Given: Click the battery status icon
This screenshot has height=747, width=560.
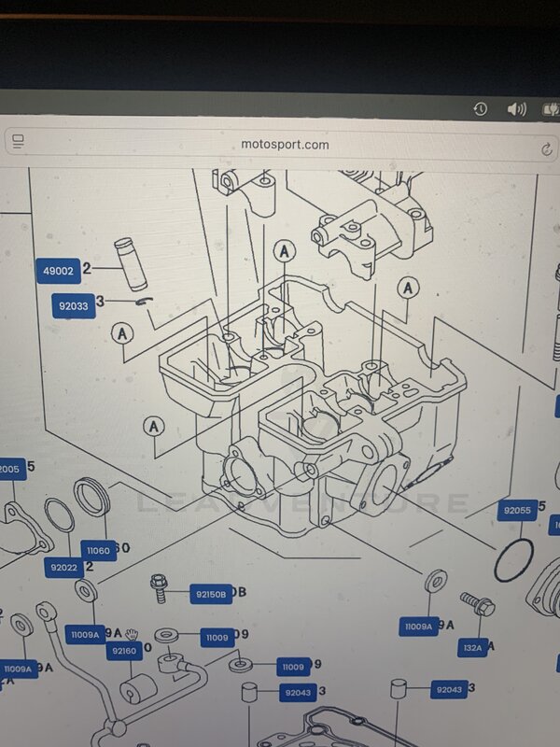Looking at the screenshot, I should (552, 110).
